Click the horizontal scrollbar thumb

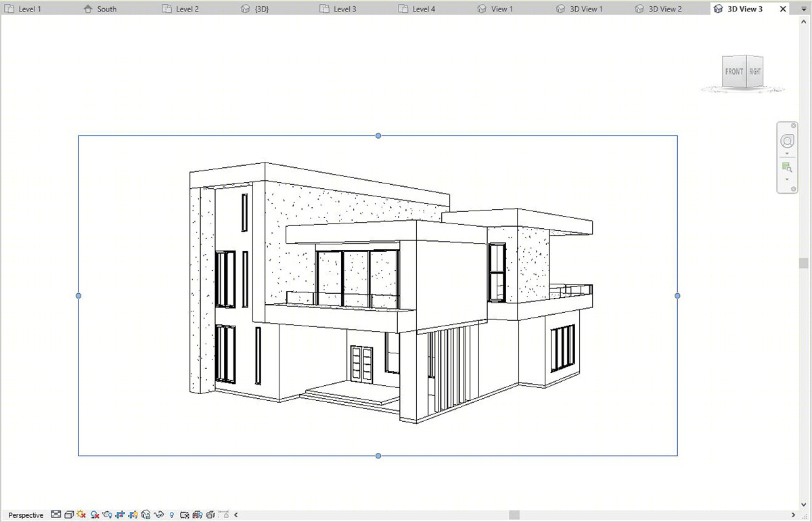tap(514, 515)
